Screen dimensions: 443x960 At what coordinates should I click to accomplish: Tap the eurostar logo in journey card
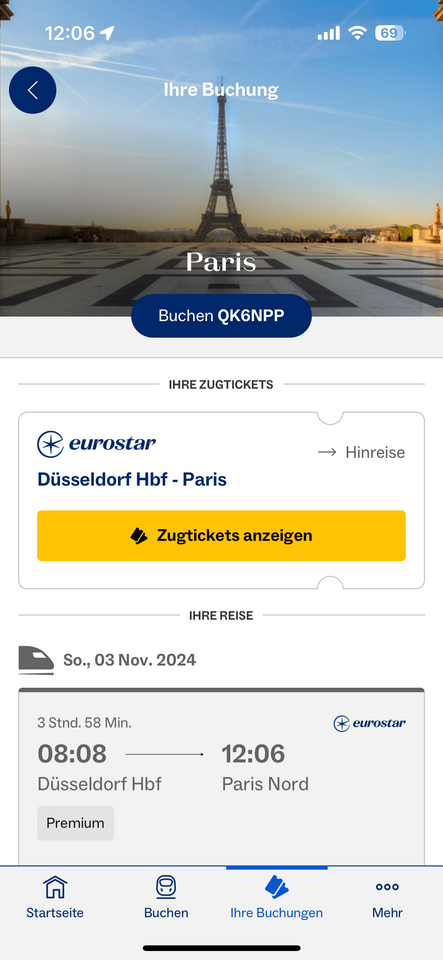(x=370, y=724)
